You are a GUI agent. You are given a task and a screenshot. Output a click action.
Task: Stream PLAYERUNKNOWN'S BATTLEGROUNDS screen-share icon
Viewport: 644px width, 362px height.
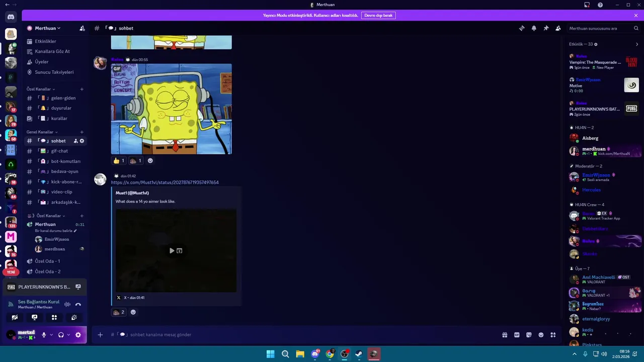tap(78, 287)
